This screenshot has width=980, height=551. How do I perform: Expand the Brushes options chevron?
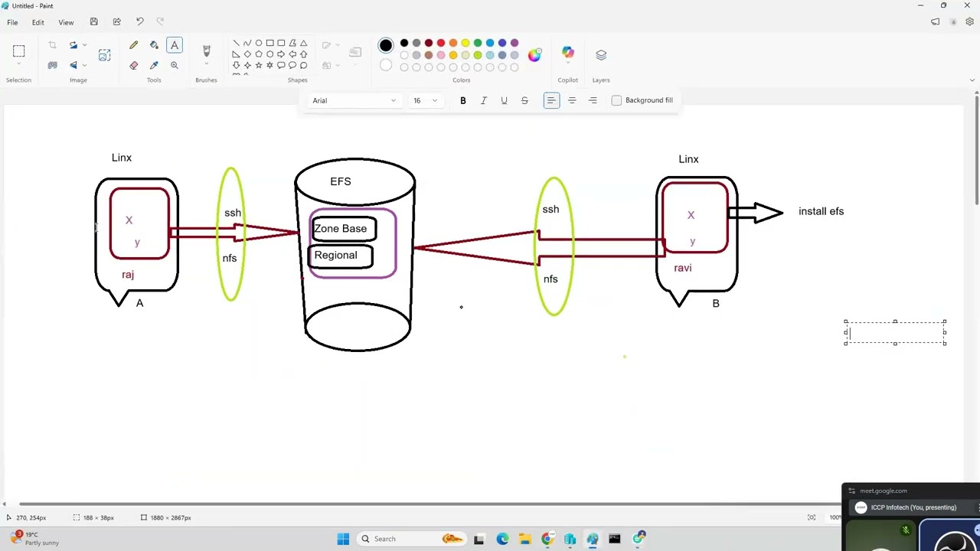click(x=206, y=65)
